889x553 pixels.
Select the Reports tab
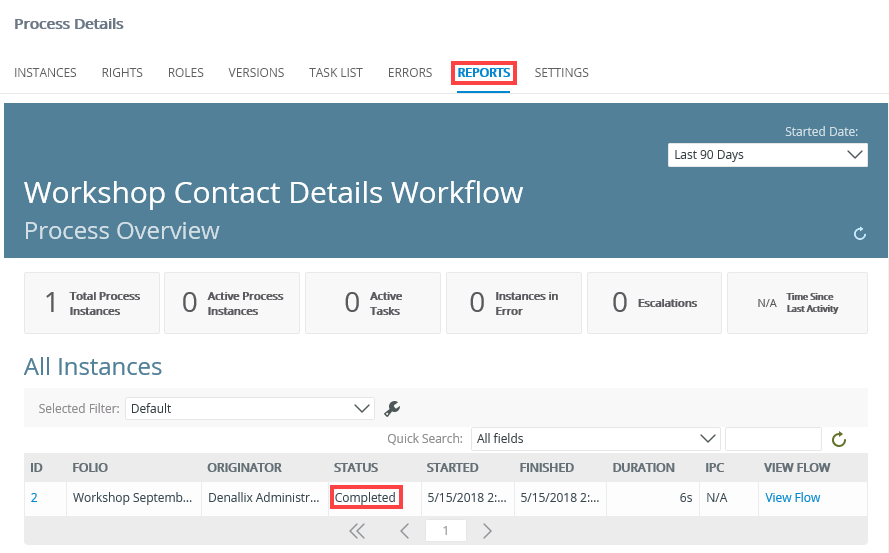point(484,73)
